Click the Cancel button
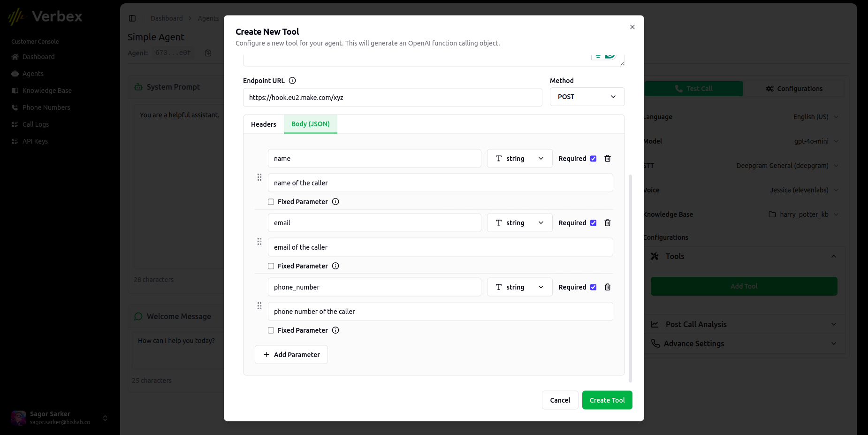 click(x=560, y=400)
